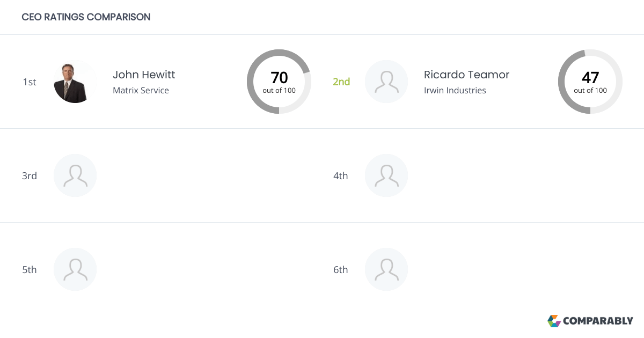The height and width of the screenshot is (338, 644).
Task: Click the Irwin Industries company label
Action: (x=455, y=91)
